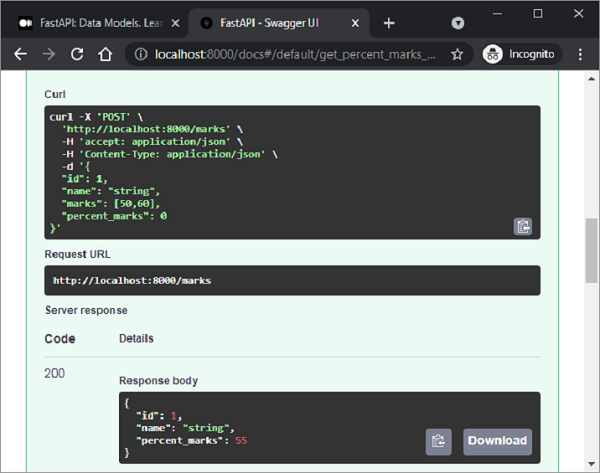
Task: Reload the current page
Action: (x=77, y=54)
